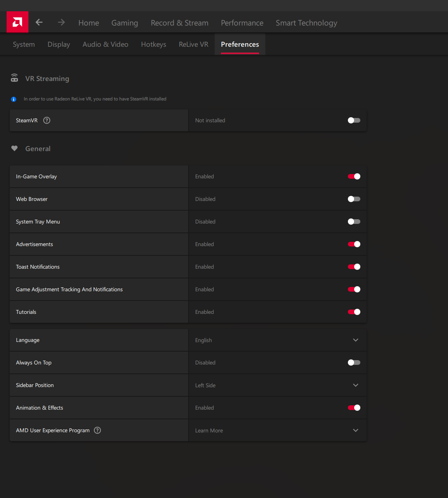Enable the Web Browser toggle
Image resolution: width=448 pixels, height=498 pixels.
coord(354,199)
